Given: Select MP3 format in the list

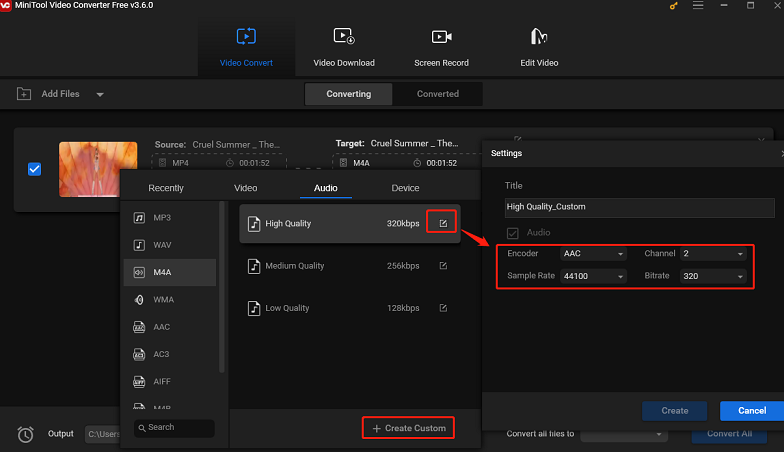Looking at the screenshot, I should 170,218.
